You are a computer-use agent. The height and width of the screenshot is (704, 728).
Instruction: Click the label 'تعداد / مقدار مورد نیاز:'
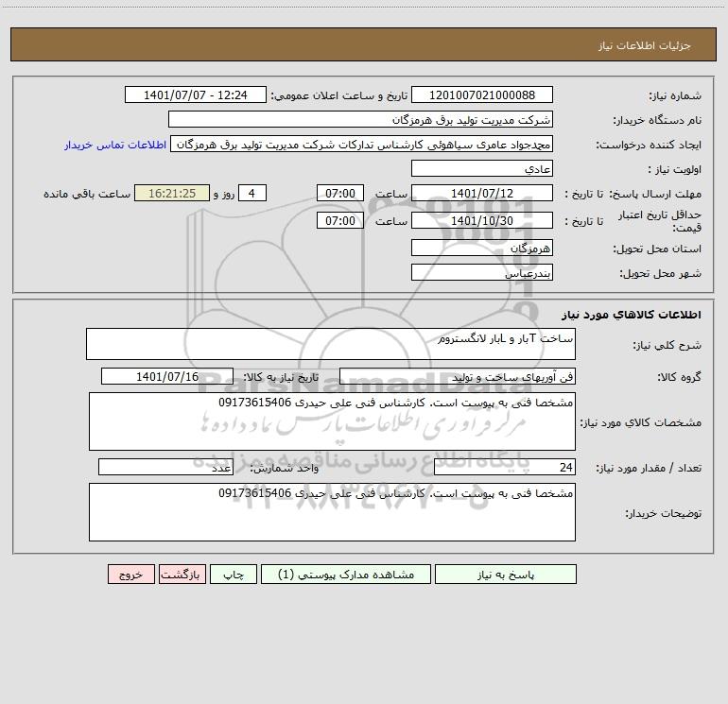tap(649, 468)
